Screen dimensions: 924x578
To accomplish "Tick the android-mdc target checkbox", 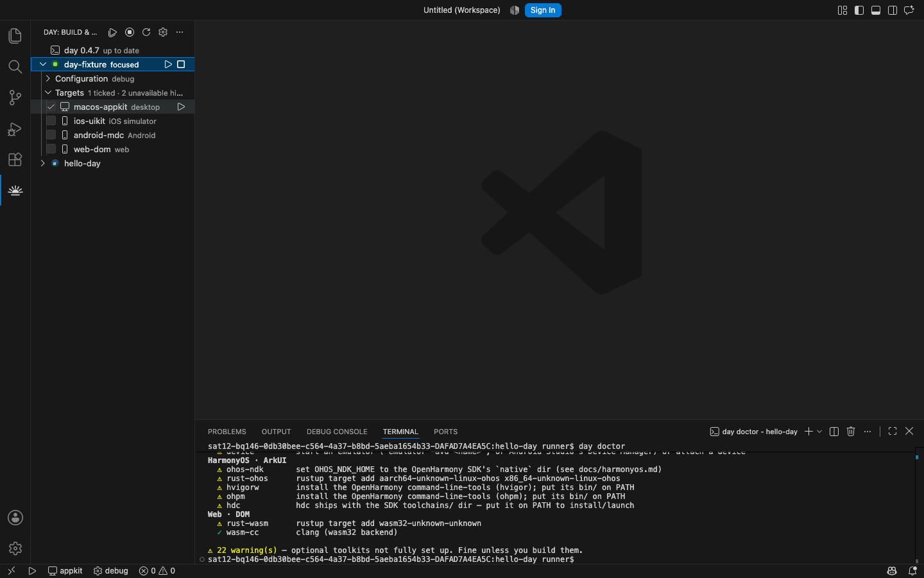I will point(51,135).
